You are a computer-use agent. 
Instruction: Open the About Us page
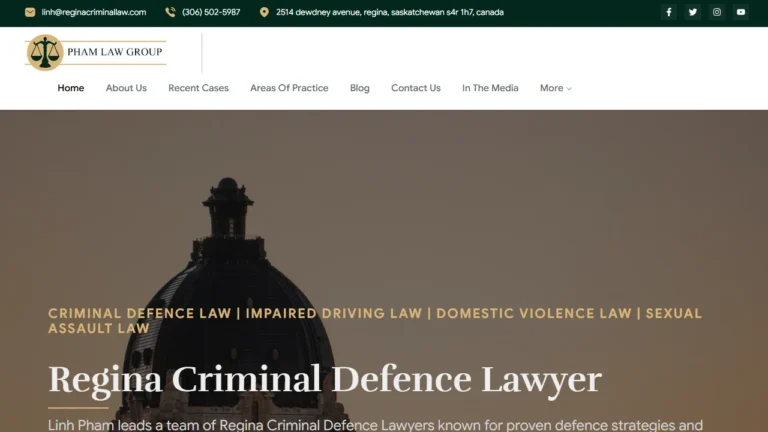click(x=126, y=88)
